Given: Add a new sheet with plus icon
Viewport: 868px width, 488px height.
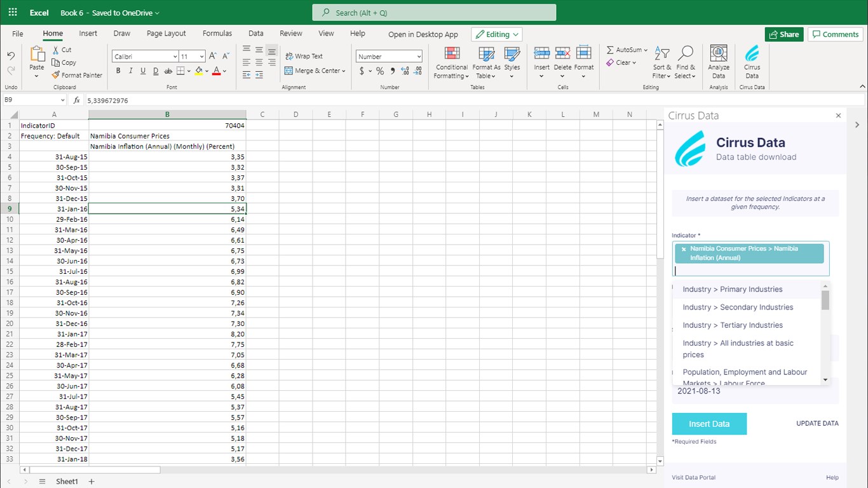Looking at the screenshot, I should pyautogui.click(x=92, y=482).
